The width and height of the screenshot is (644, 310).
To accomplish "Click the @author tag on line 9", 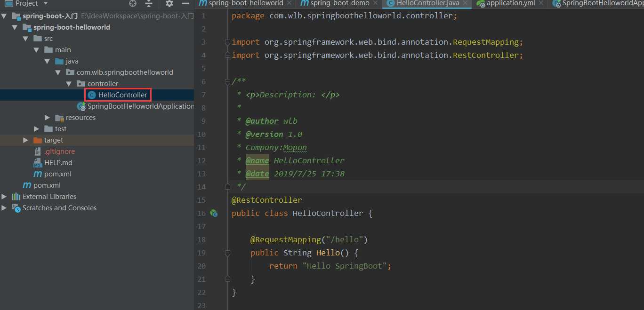I will point(262,121).
